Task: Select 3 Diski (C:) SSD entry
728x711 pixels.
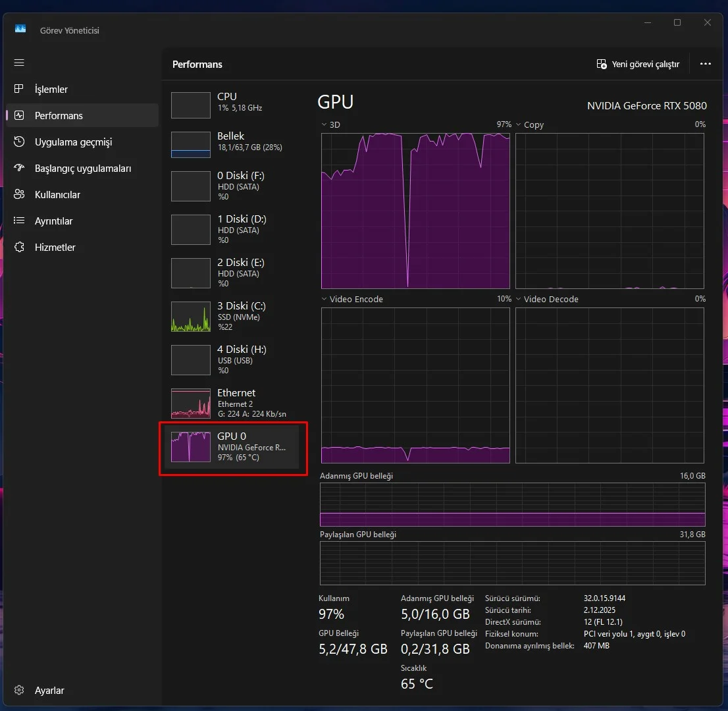Action: (x=232, y=317)
